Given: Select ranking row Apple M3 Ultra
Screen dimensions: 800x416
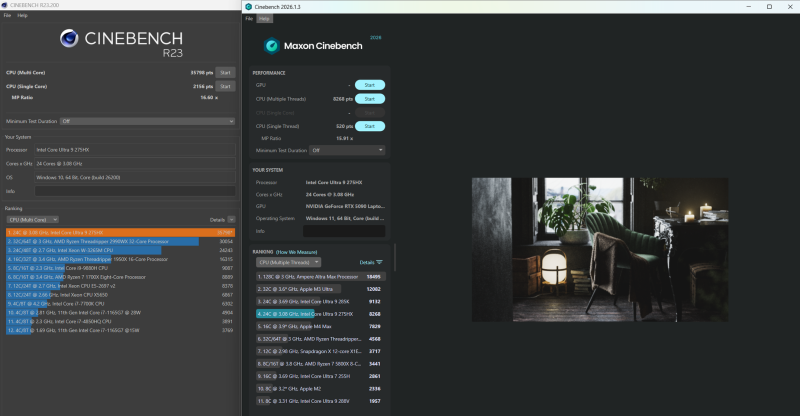Looking at the screenshot, I should click(x=320, y=289).
